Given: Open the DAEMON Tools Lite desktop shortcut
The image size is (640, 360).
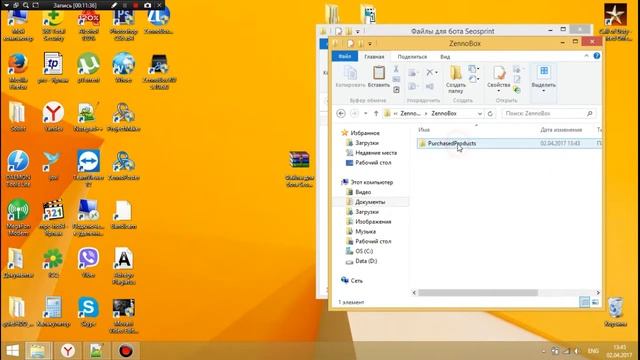Looking at the screenshot, I should coord(18,169).
